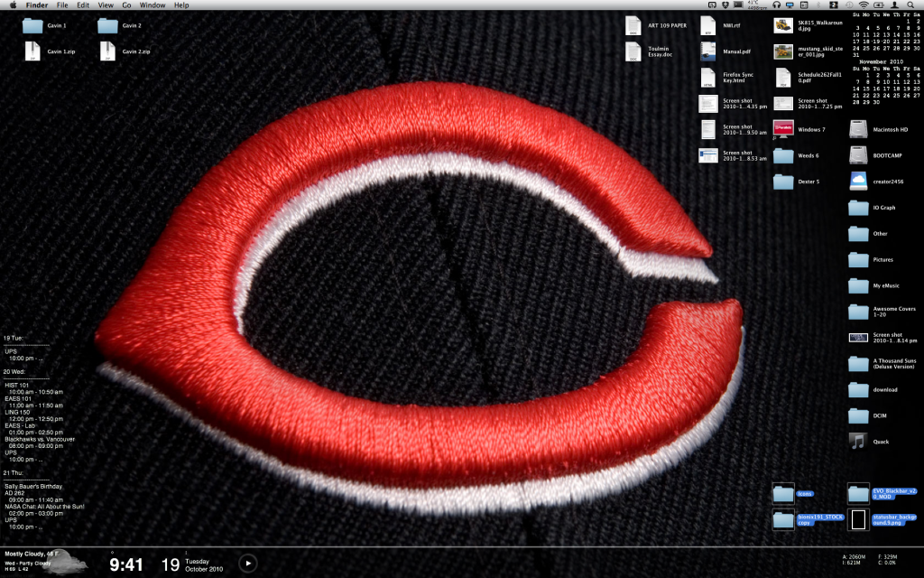Viewport: 924px width, 578px height.
Task: Click the play button in bottom bar
Action: 248,564
